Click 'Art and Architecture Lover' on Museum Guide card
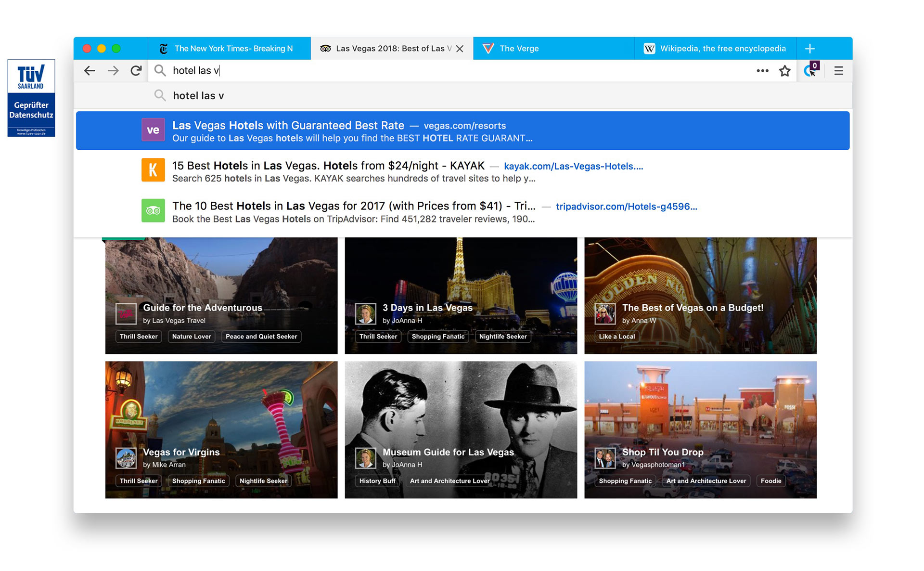 (449, 481)
